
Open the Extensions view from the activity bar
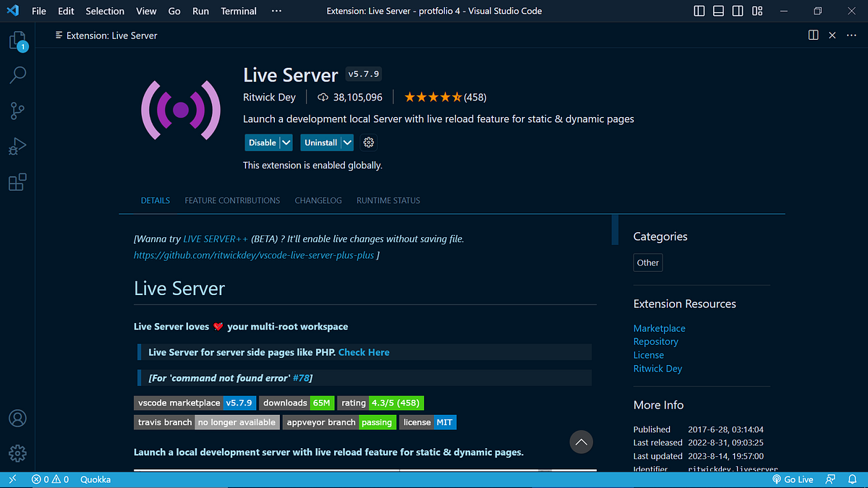[x=17, y=181]
